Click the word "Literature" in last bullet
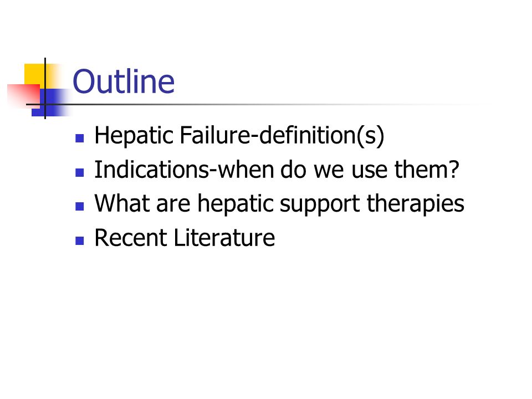 coord(224,238)
